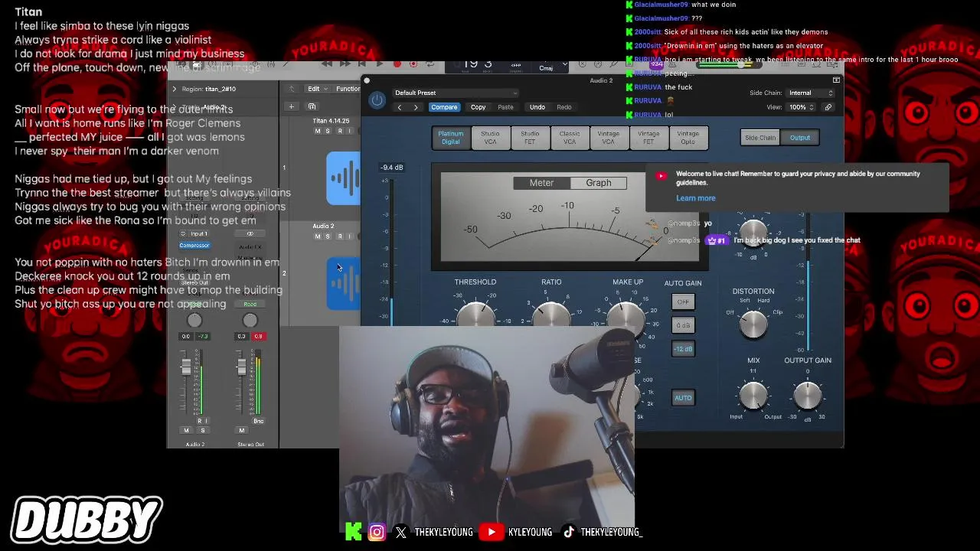980x551 pixels.
Task: Set Auto Gain to OFF
Action: point(683,302)
